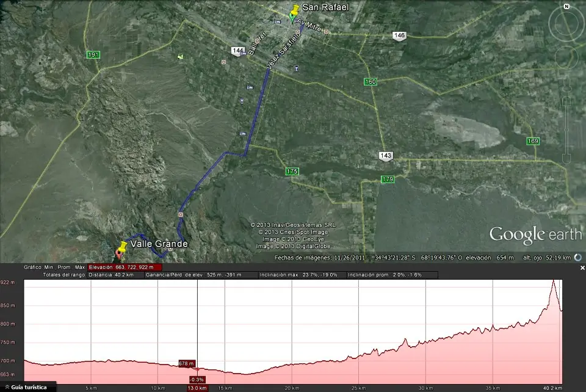The height and width of the screenshot is (392, 586).
Task: Click the route 146 road shield
Action: pyautogui.click(x=399, y=36)
